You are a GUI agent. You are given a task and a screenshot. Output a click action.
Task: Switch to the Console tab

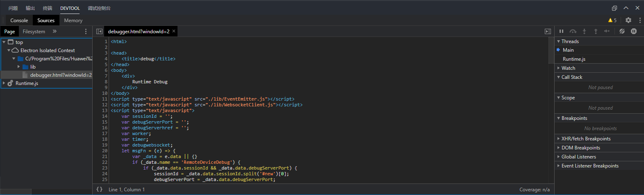tap(19, 20)
